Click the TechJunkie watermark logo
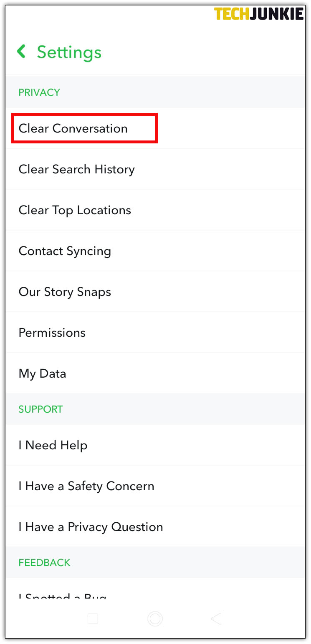Screen dimensions: 311x644 coord(259,14)
